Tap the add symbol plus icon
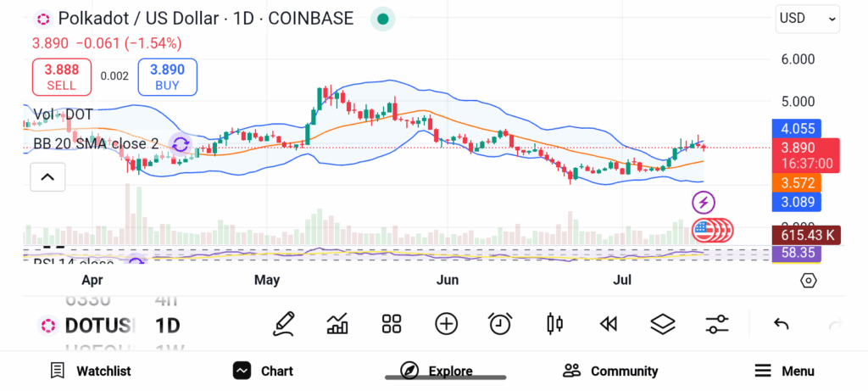The height and width of the screenshot is (391, 868). pyautogui.click(x=446, y=324)
